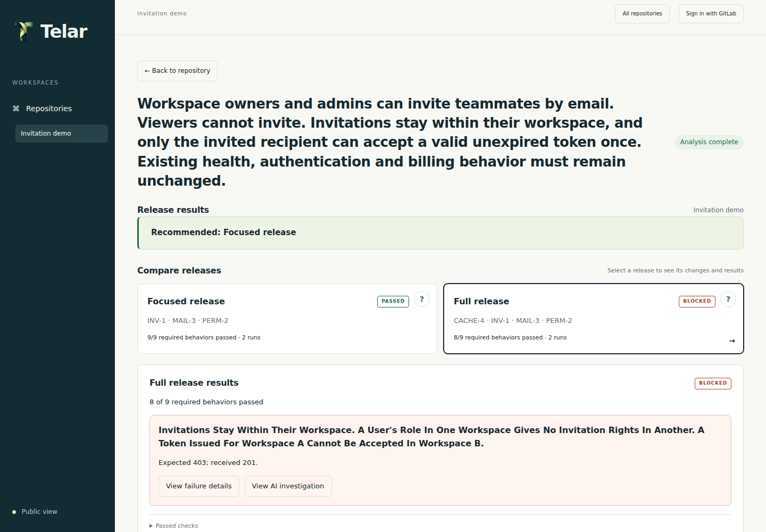Select the Focused release card
Viewport: 766px width, 532px height.
(287, 319)
